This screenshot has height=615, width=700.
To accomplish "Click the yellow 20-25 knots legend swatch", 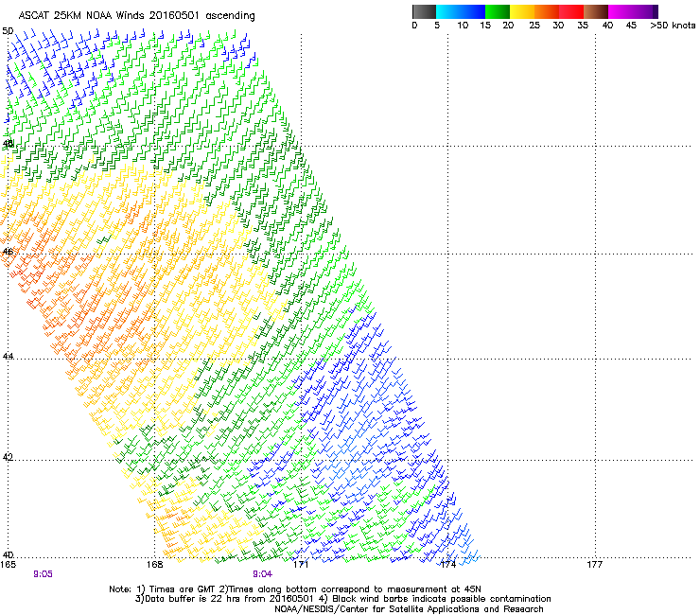I will (522, 11).
